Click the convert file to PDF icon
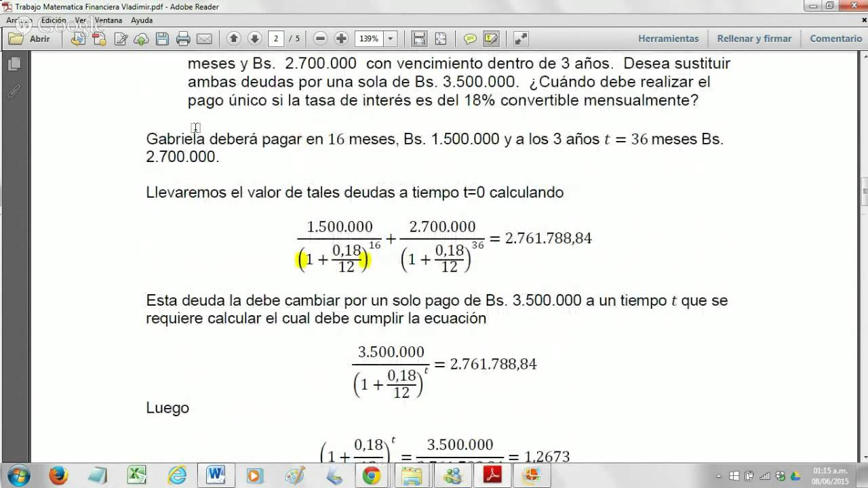This screenshot has width=868, height=488. (79, 39)
